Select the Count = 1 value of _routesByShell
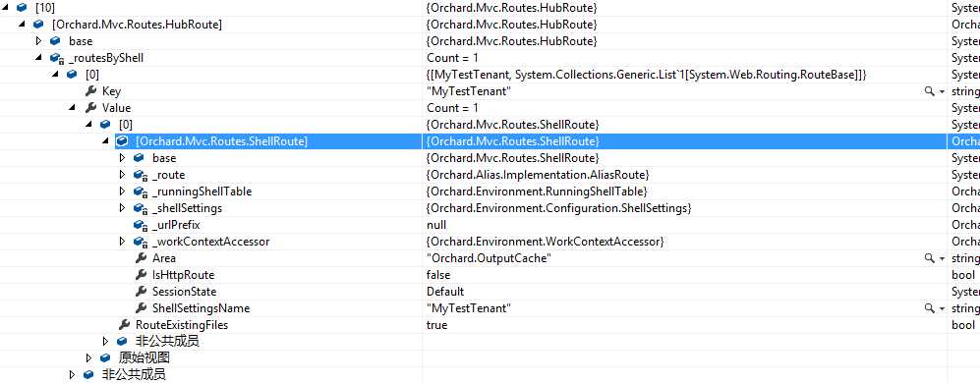The image size is (980, 383). [452, 58]
